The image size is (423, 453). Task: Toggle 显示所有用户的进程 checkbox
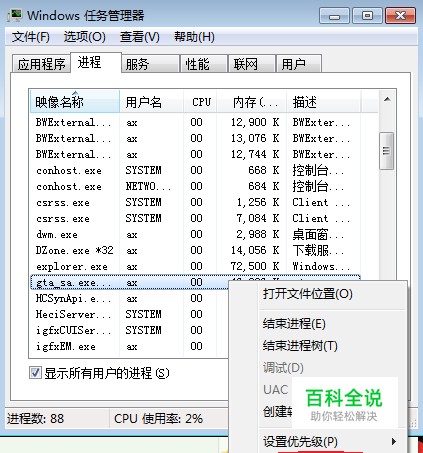[x=35, y=373]
